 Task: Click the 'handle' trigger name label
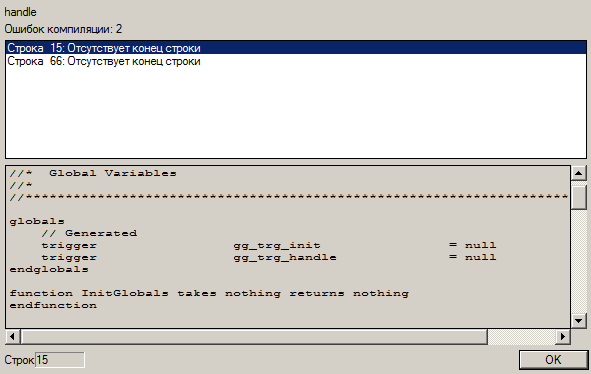(x=20, y=12)
